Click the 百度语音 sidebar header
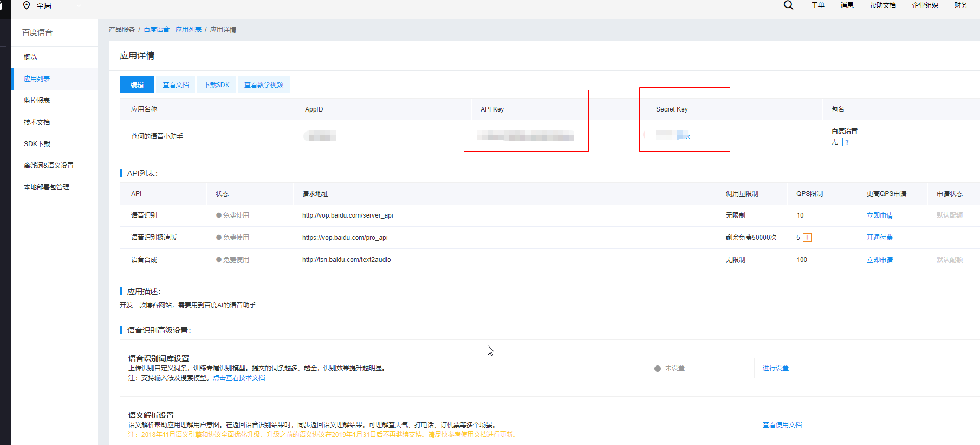 point(37,32)
